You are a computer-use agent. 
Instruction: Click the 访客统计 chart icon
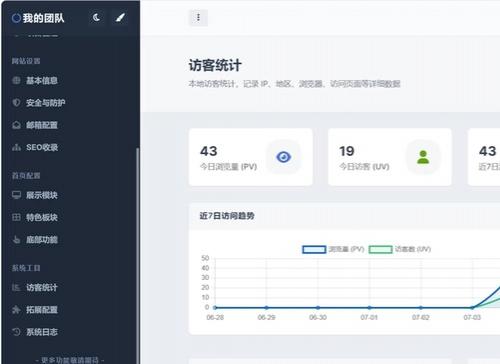pyautogui.click(x=16, y=287)
